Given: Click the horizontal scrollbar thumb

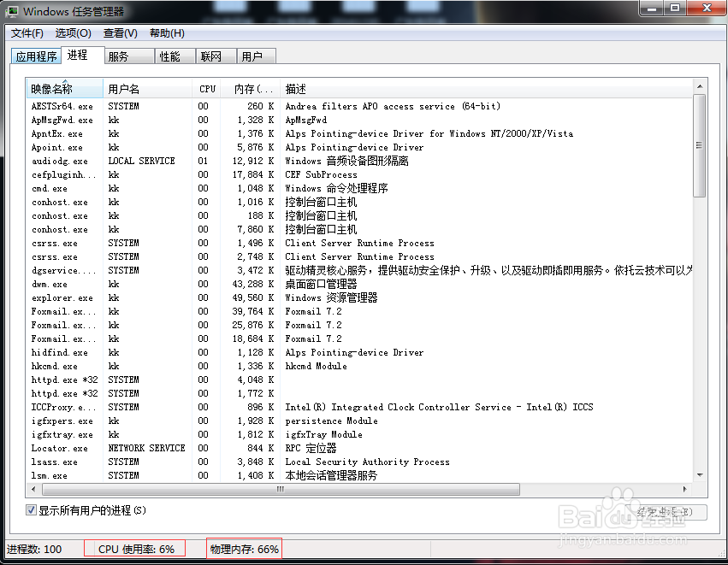Looking at the screenshot, I should tap(281, 490).
